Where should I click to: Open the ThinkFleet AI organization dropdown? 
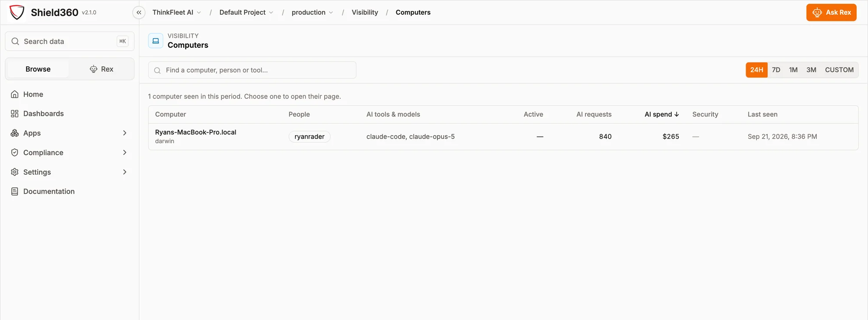coord(177,13)
